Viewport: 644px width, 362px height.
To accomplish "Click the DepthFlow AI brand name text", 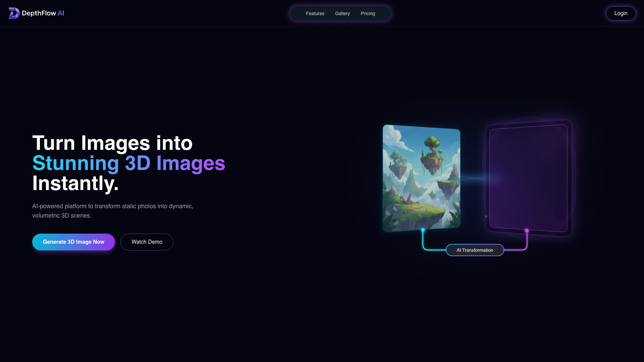I will (43, 13).
